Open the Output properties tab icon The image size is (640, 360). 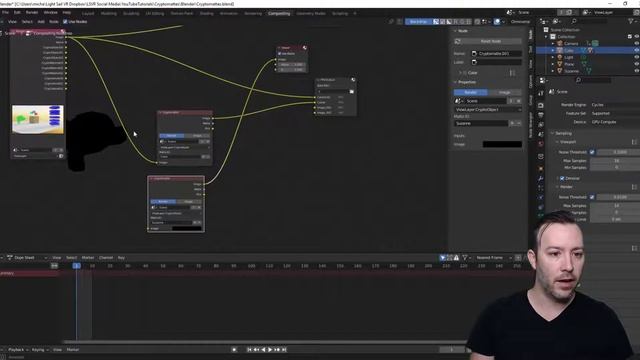click(541, 115)
